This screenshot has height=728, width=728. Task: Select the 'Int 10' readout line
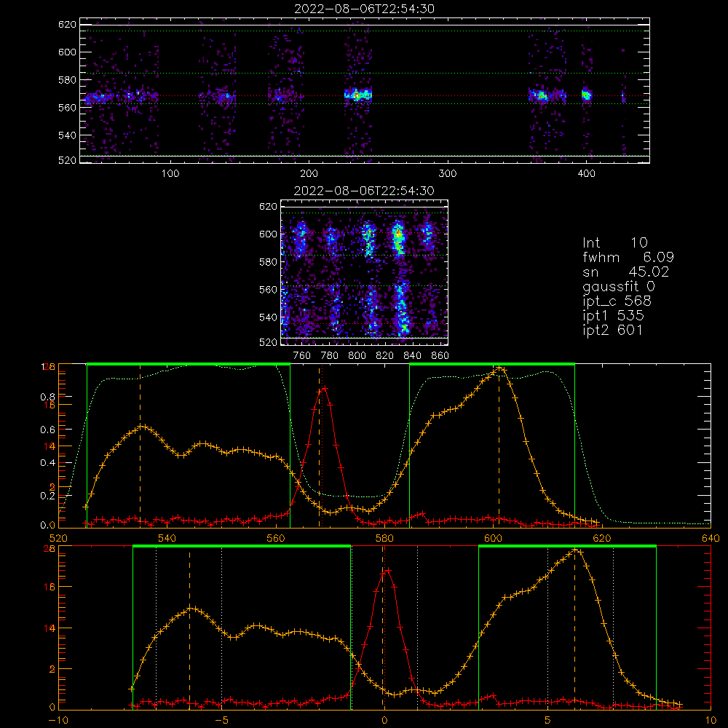click(614, 243)
